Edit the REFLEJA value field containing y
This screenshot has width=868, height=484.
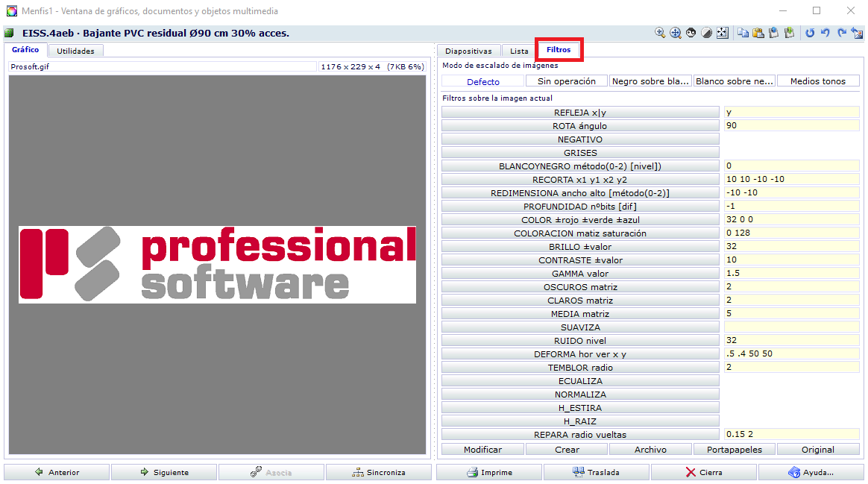point(792,113)
